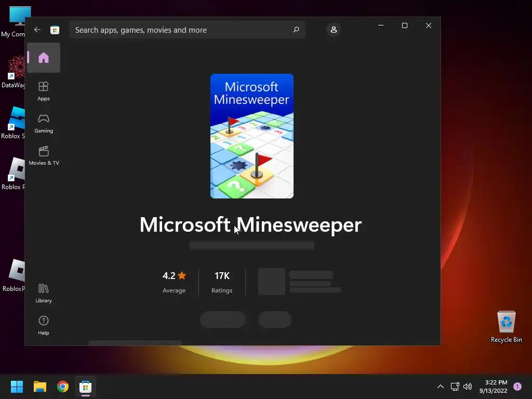Open the Movies & TV section
The height and width of the screenshot is (399, 532).
coord(44,155)
